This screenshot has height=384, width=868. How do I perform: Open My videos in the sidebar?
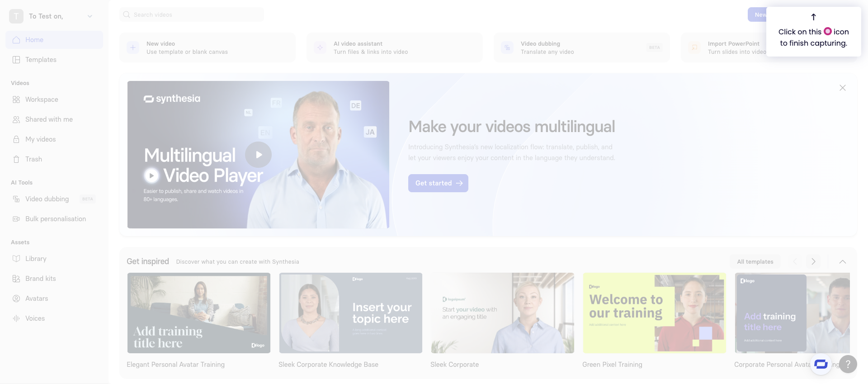54,139
